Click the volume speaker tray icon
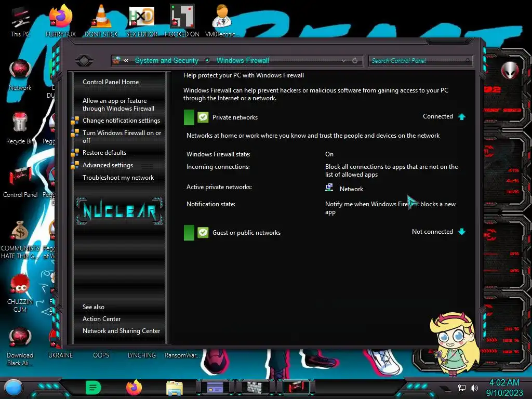 click(x=474, y=388)
